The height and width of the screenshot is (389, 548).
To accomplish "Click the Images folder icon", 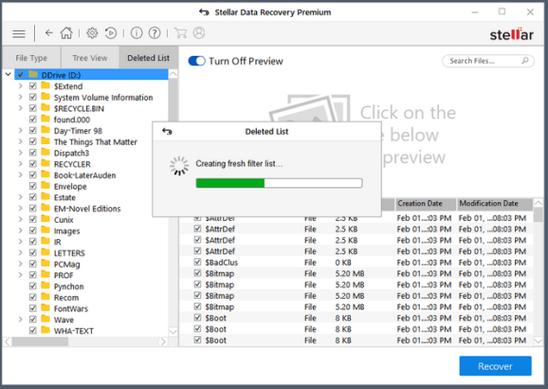I will coord(45,230).
